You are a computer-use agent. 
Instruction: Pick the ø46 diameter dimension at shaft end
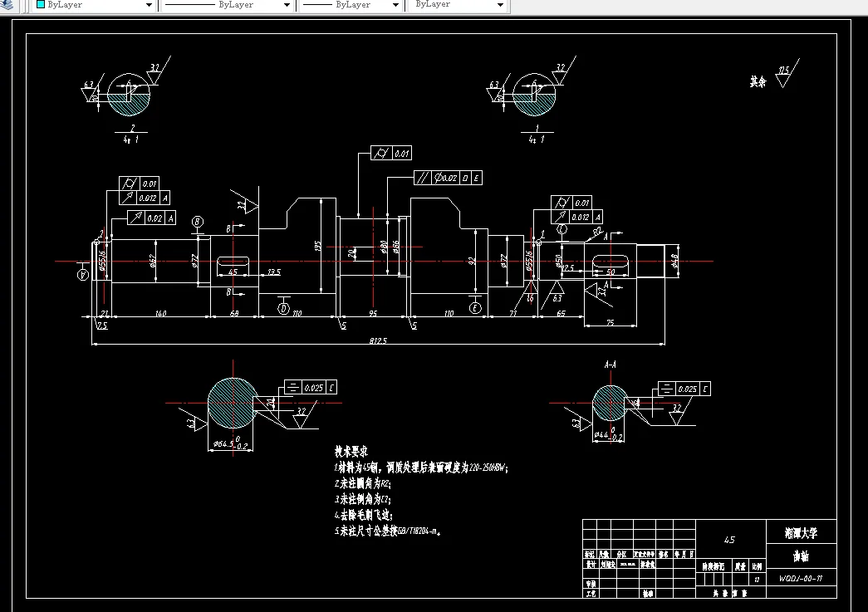click(674, 261)
